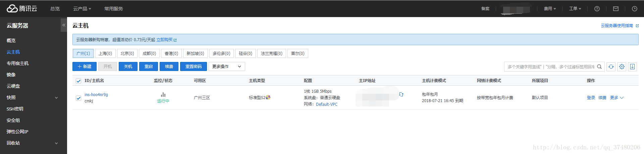The width and height of the screenshot is (644, 154).
Task: Click the blue 续费 toolbar button
Action: (169, 67)
